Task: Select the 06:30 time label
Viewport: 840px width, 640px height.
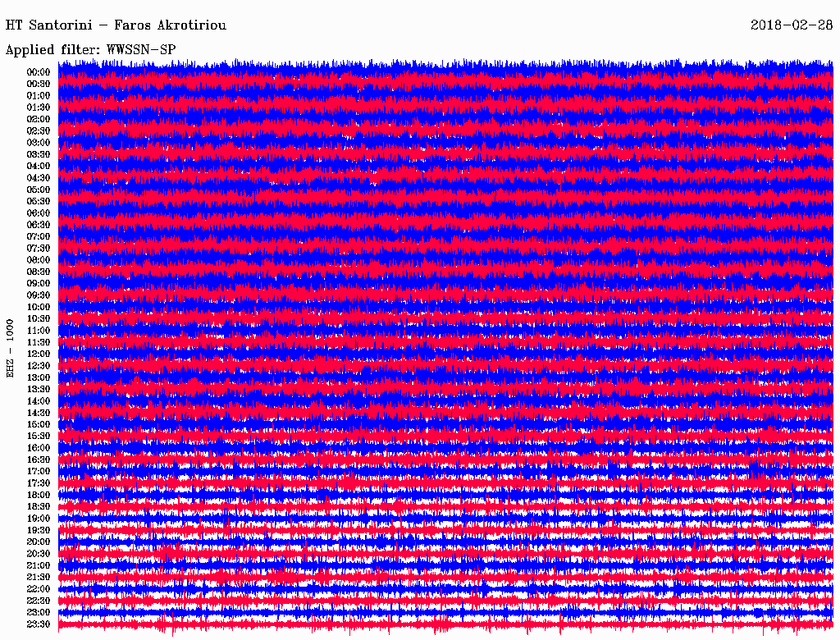Action: [x=39, y=225]
